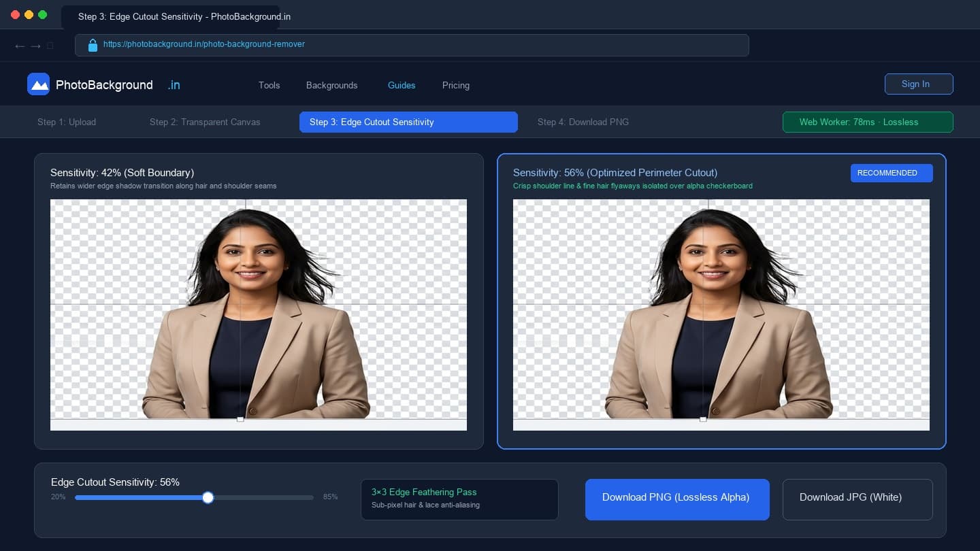Go to Step 4: Download PNG
Viewport: 980px width, 551px height.
(x=583, y=122)
